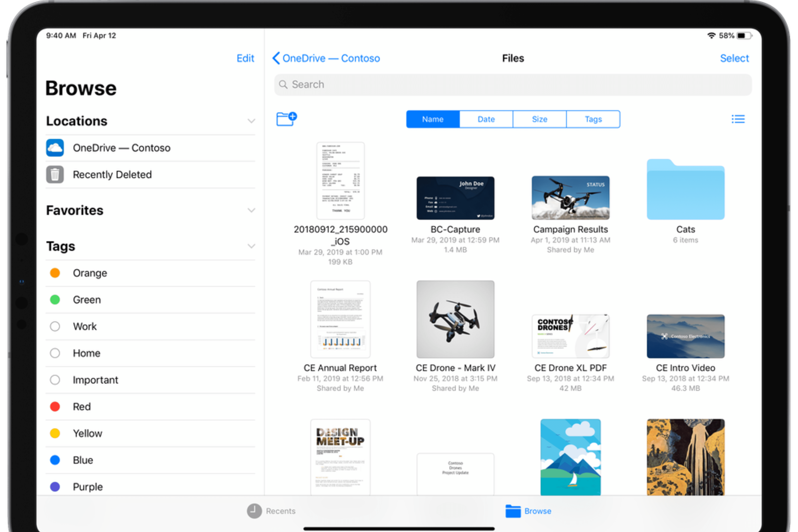Image resolution: width=798 pixels, height=532 pixels.
Task: Go back using the OneDrive chevron arrow
Action: (276, 58)
